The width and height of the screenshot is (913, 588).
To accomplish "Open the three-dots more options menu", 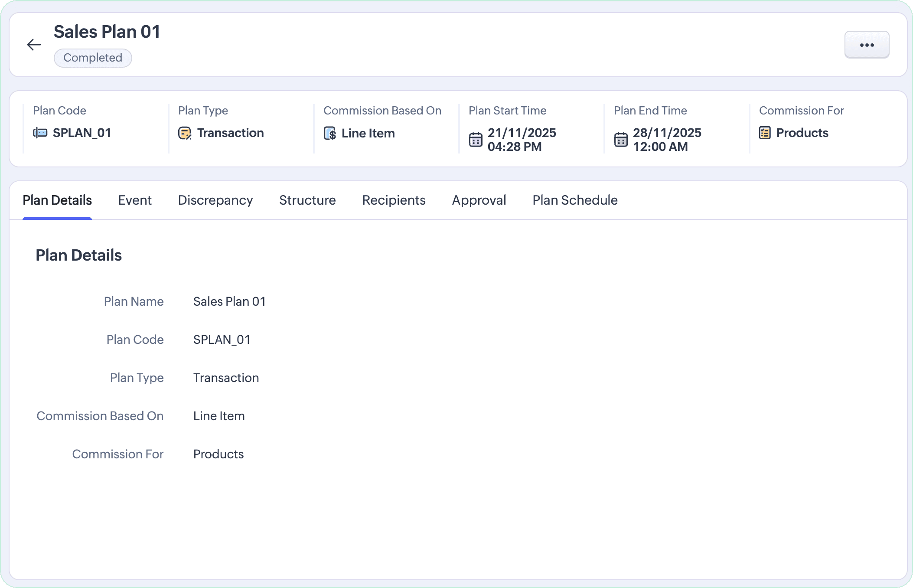I will [867, 45].
